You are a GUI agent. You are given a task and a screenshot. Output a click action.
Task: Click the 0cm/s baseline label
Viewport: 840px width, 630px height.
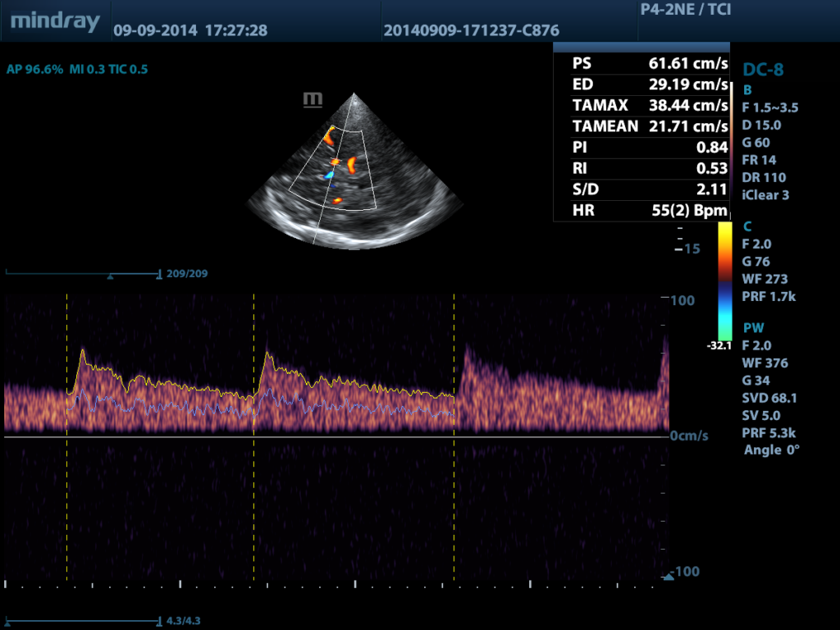(688, 436)
